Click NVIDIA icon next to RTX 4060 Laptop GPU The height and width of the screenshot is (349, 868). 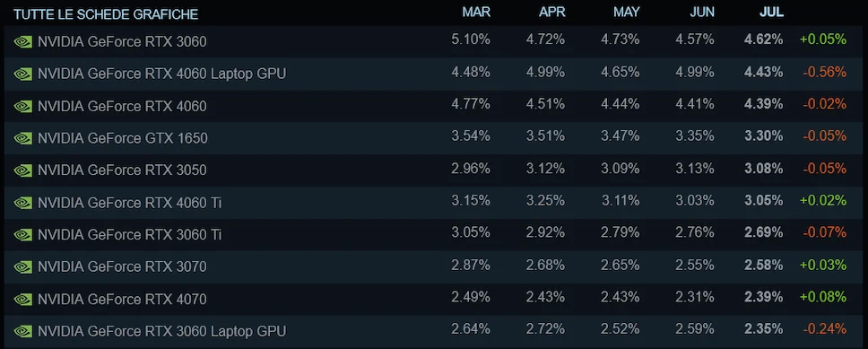coord(22,74)
